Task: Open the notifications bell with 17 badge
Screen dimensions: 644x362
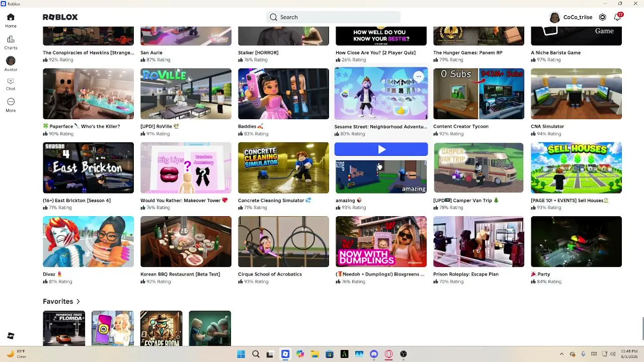Action: coord(617,17)
